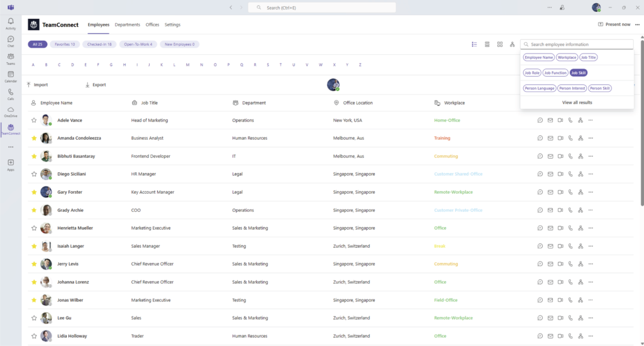This screenshot has width=644, height=346.
Task: Open the Teams section in sidebar
Action: (11, 59)
